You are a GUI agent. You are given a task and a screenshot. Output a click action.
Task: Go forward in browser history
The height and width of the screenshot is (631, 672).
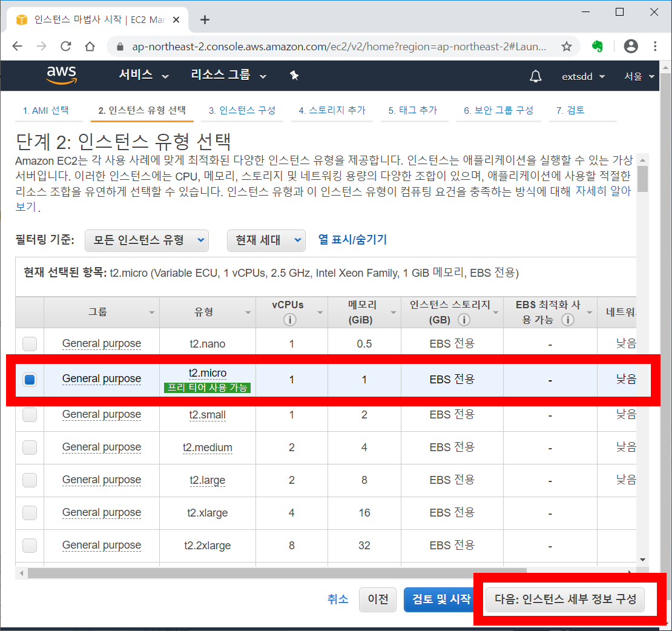click(x=42, y=46)
